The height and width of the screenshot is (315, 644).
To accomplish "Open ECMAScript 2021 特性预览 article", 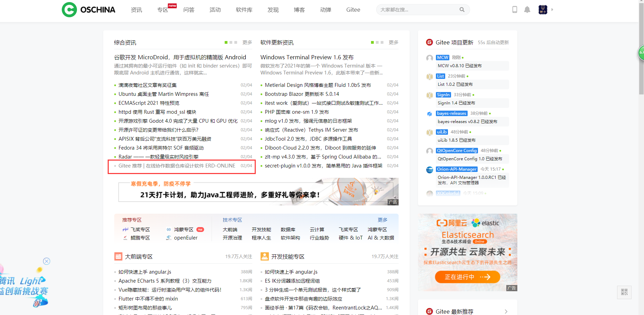I will click(149, 103).
